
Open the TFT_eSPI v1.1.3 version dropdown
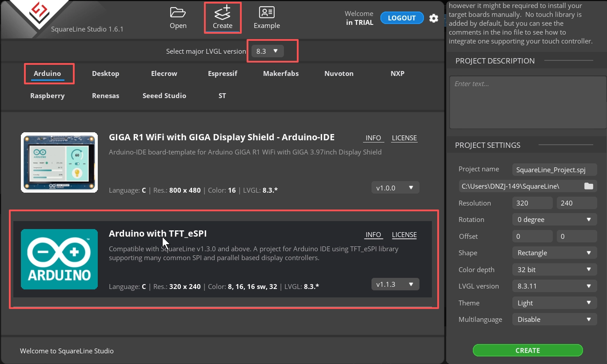click(x=395, y=284)
